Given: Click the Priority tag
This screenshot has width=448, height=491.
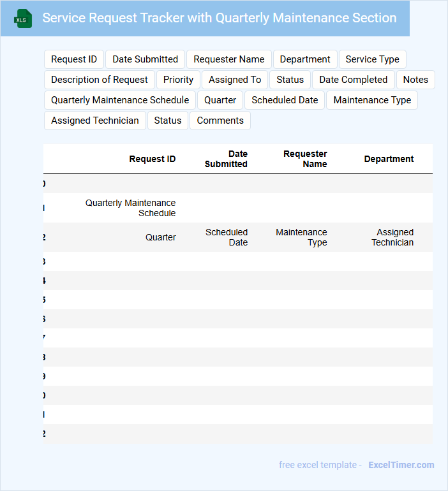Looking at the screenshot, I should (x=178, y=80).
